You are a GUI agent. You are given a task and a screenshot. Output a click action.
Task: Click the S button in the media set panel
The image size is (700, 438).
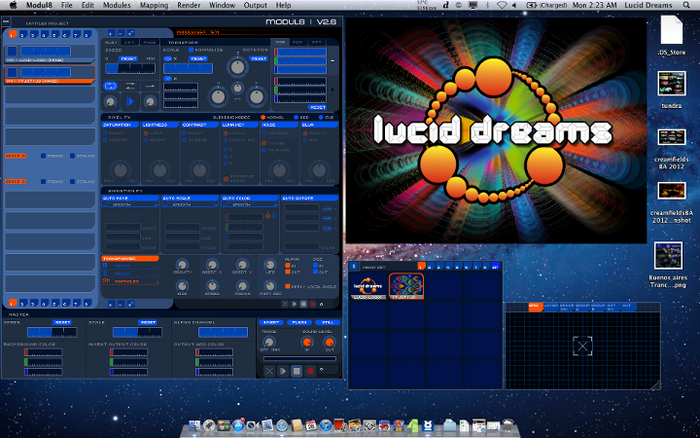[354, 266]
